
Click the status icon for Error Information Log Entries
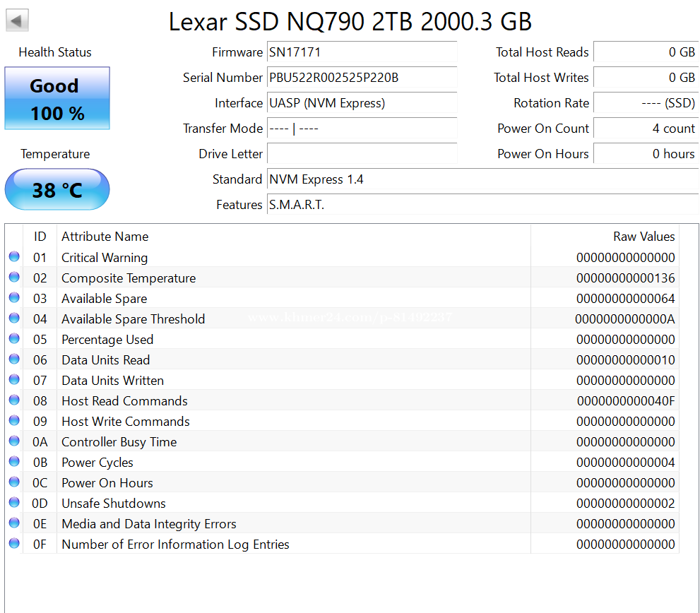tap(14, 544)
